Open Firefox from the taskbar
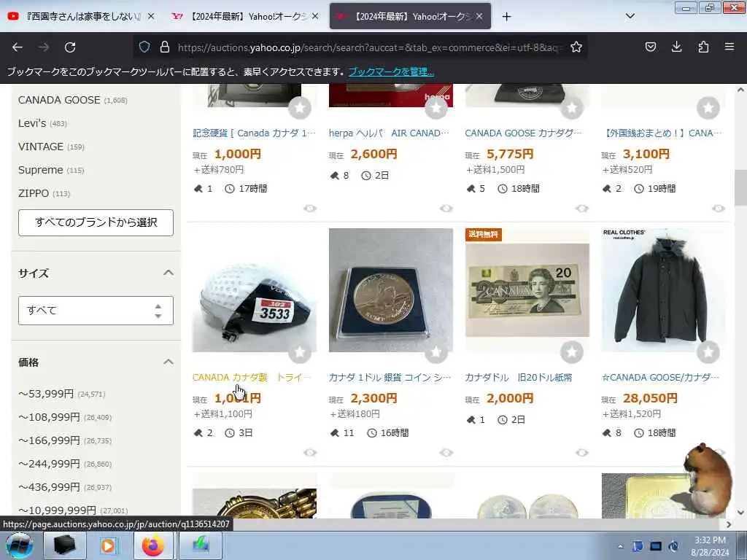 153,545
